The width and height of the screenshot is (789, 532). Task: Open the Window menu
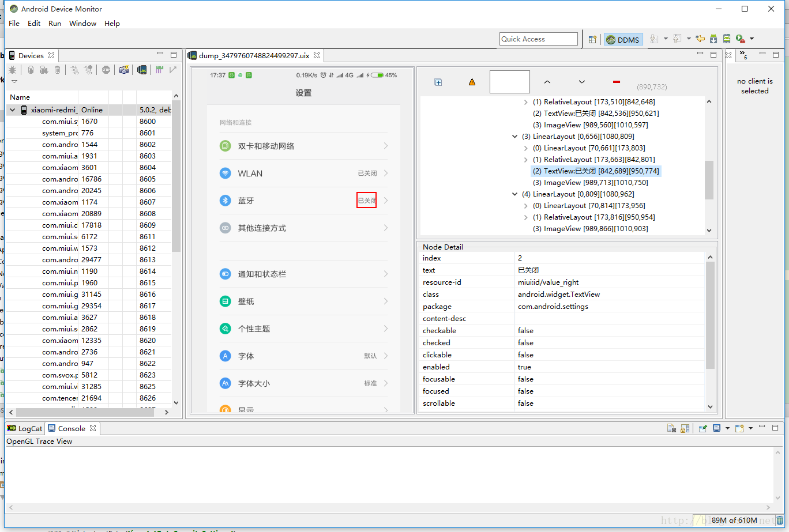[x=82, y=24]
